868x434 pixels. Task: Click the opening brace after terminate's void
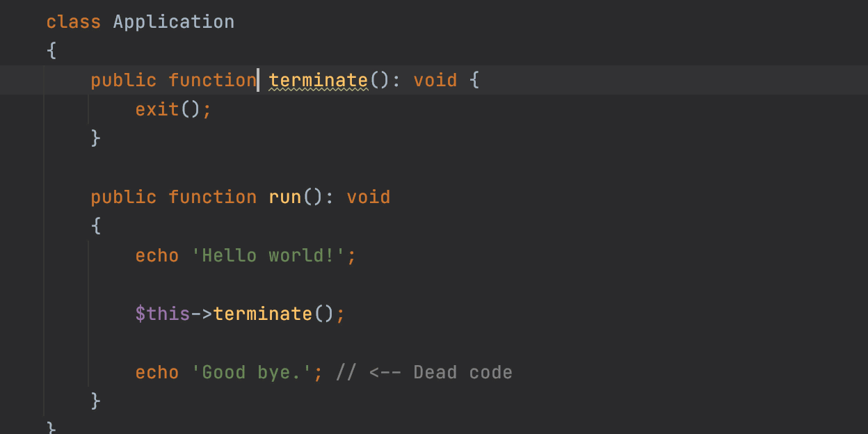pos(474,81)
